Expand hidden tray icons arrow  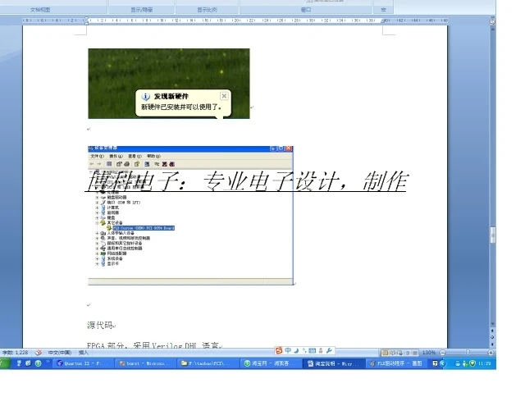(x=443, y=363)
